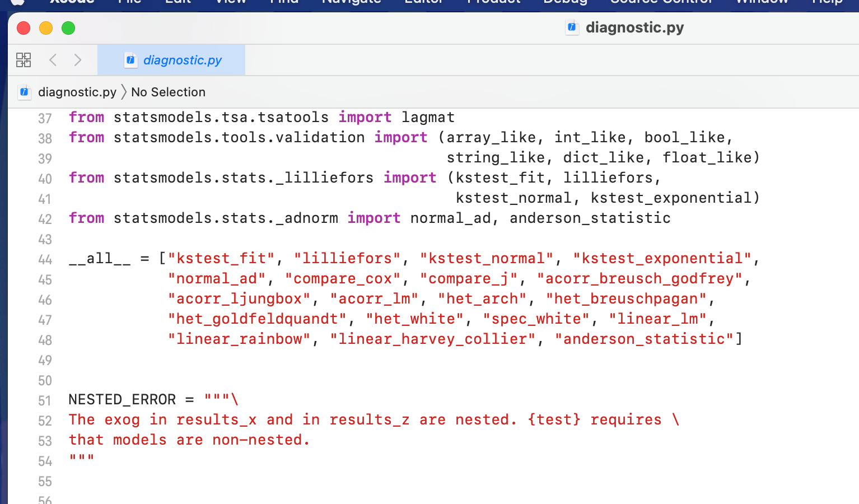Click the file icon on the diagnostic.py tab

[130, 60]
